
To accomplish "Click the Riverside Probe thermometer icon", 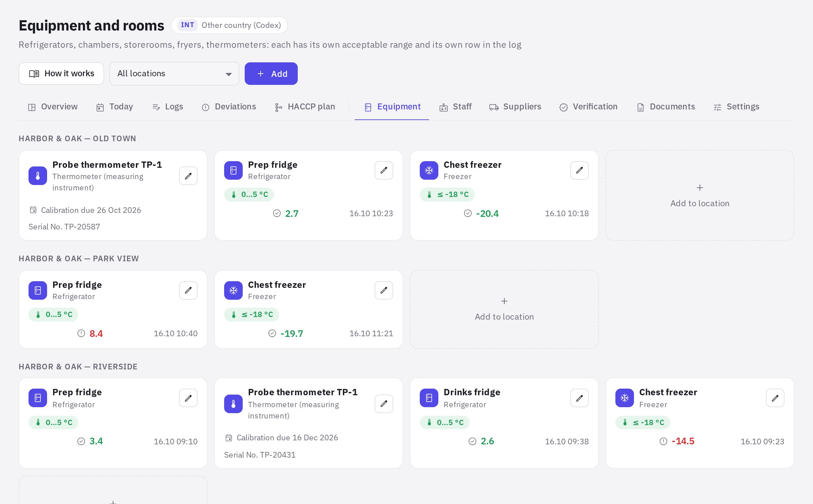I will pyautogui.click(x=233, y=404).
